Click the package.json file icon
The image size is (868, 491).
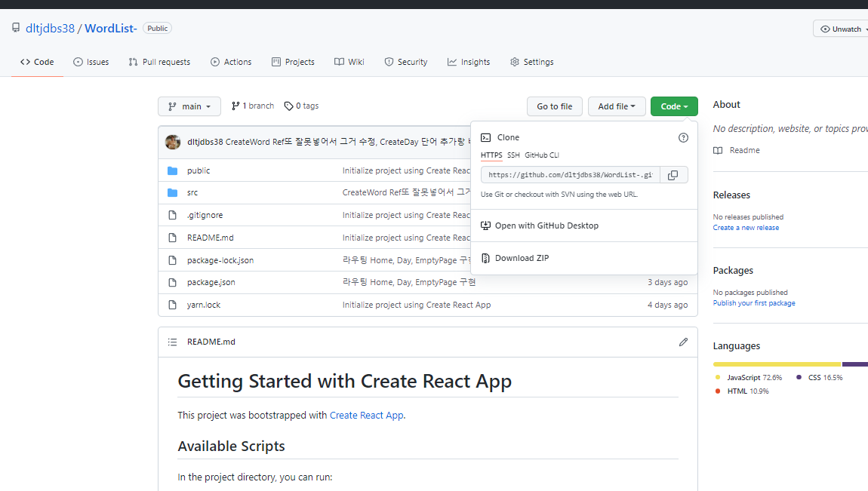point(173,283)
